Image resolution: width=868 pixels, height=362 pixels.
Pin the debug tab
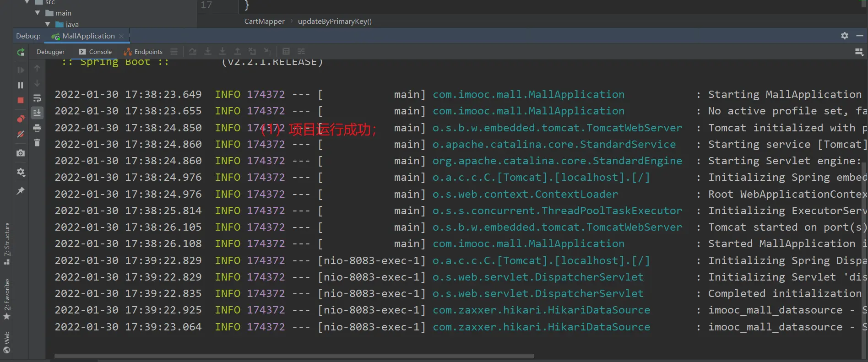coord(21,191)
